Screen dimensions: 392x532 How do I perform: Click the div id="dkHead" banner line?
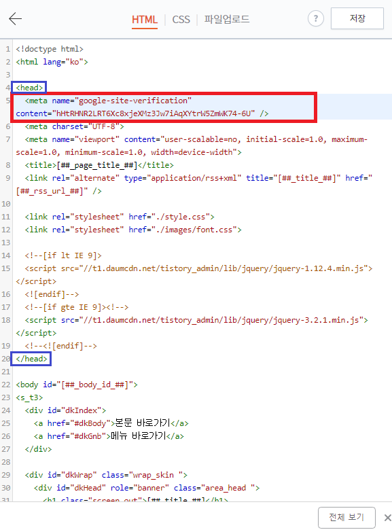point(147,488)
